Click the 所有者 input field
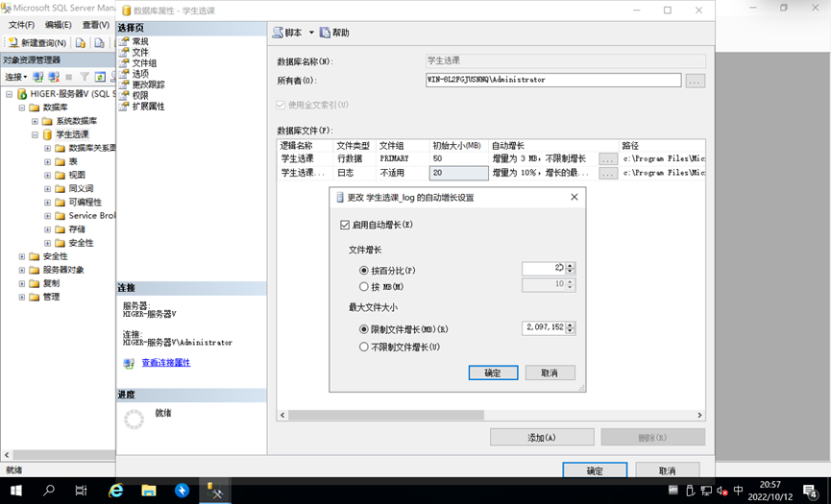This screenshot has width=831, height=504. (x=553, y=80)
